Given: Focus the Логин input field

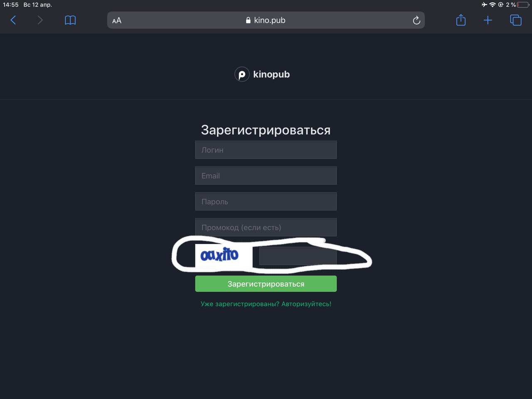Looking at the screenshot, I should pyautogui.click(x=266, y=150).
